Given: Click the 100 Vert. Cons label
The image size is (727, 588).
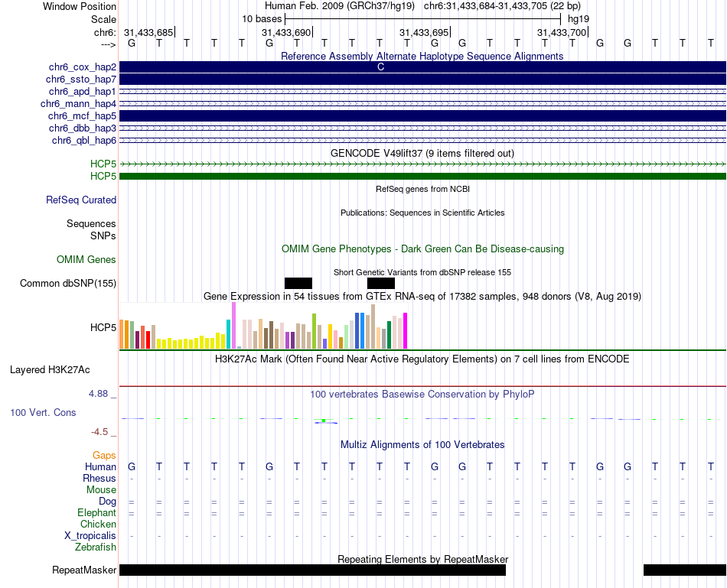Looking at the screenshot, I should coord(43,412).
